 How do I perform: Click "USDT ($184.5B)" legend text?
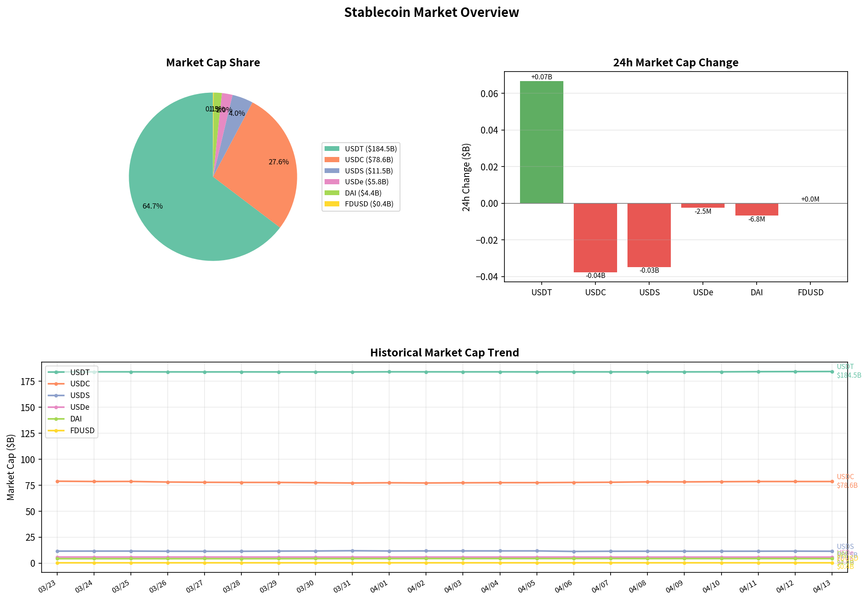371,149
